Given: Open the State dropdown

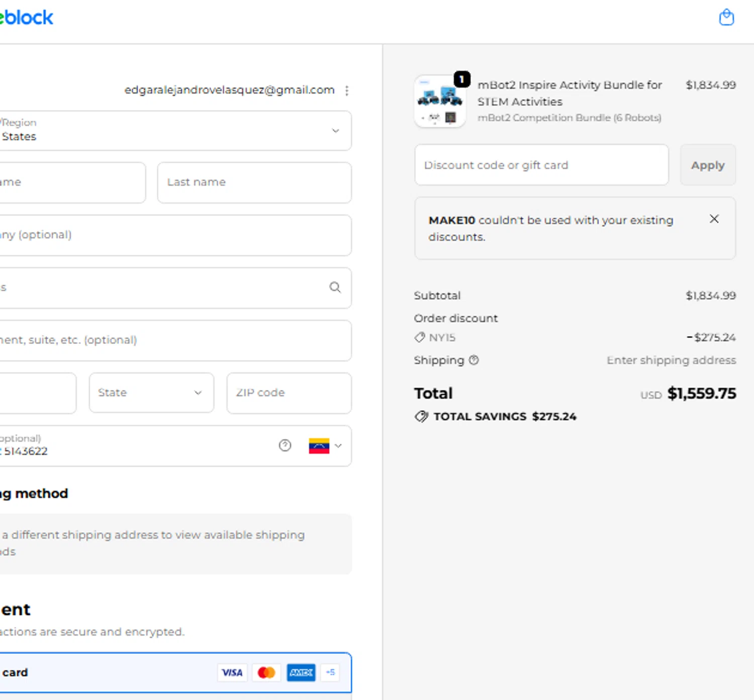Looking at the screenshot, I should coord(151,393).
